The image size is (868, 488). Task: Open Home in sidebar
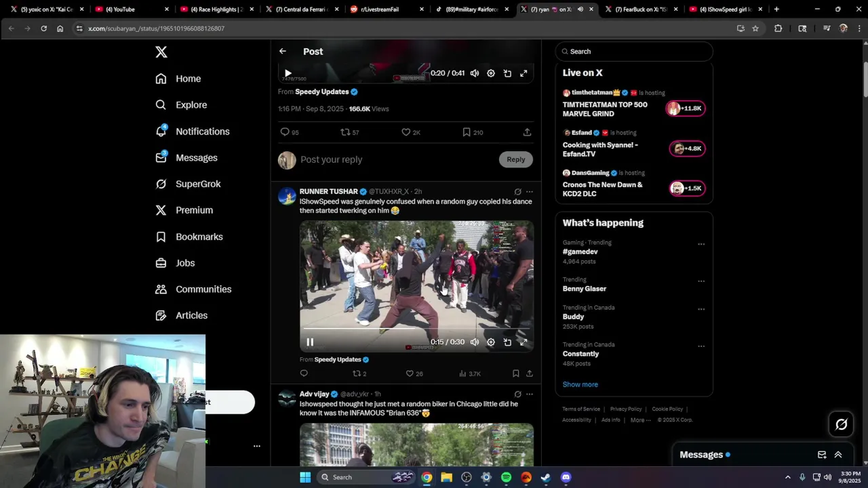click(178, 79)
